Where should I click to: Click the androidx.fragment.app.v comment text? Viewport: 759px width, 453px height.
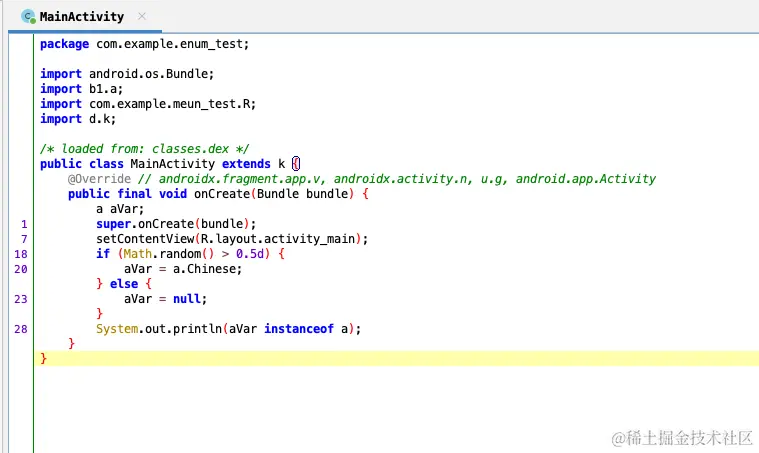coord(240,179)
